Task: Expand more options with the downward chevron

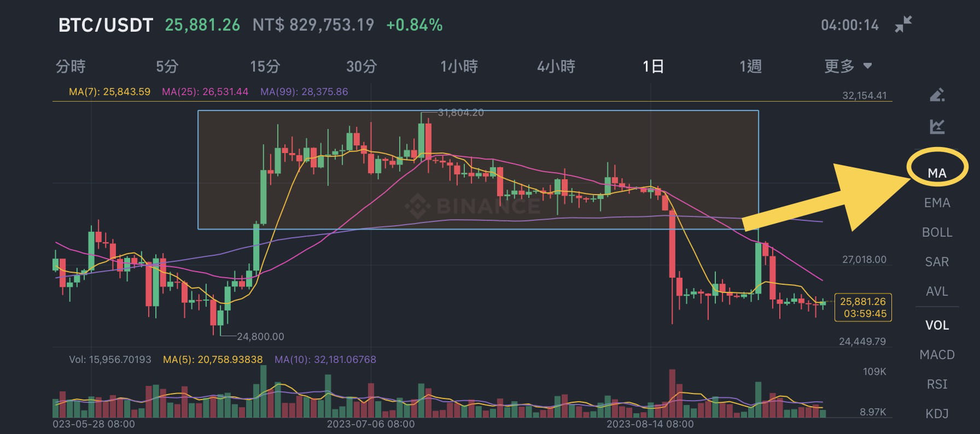Action: tap(868, 66)
